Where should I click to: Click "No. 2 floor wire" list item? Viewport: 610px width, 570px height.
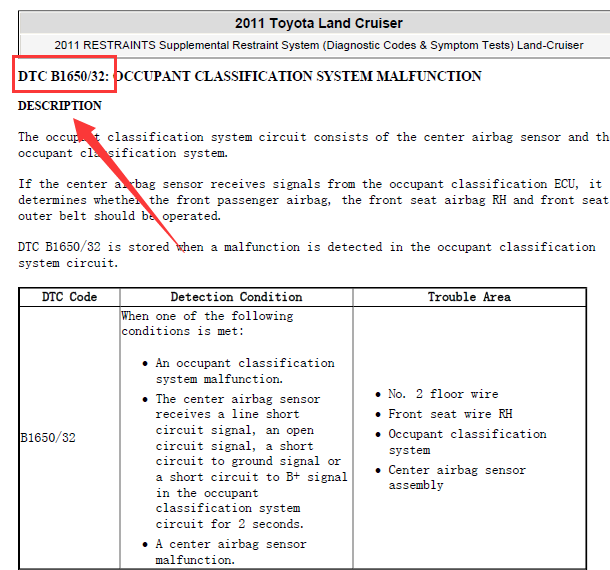coord(443,394)
